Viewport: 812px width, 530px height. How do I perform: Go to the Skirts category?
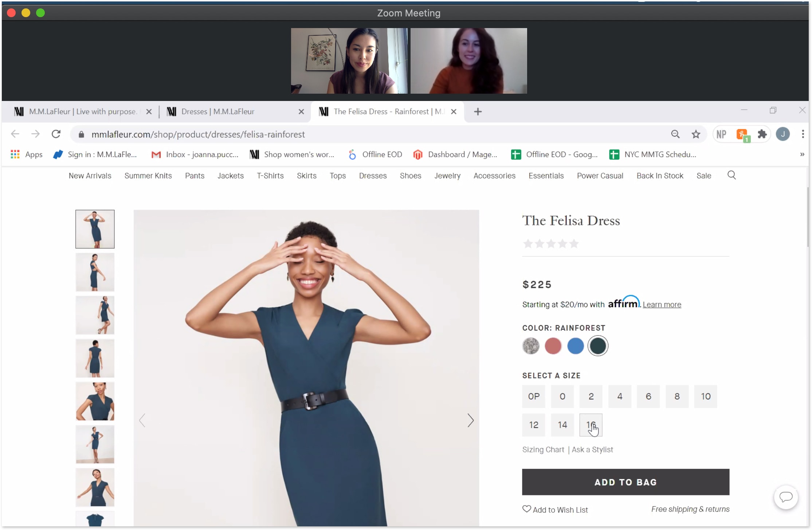click(306, 176)
